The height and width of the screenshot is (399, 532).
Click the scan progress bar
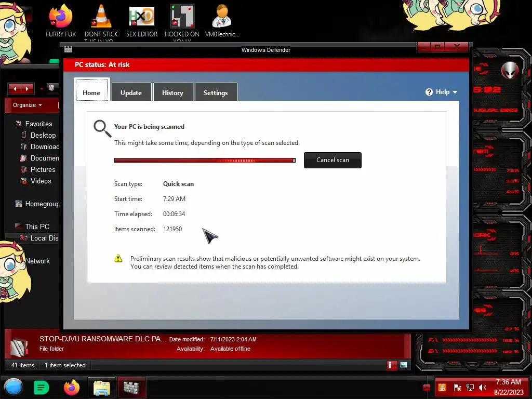pos(205,160)
